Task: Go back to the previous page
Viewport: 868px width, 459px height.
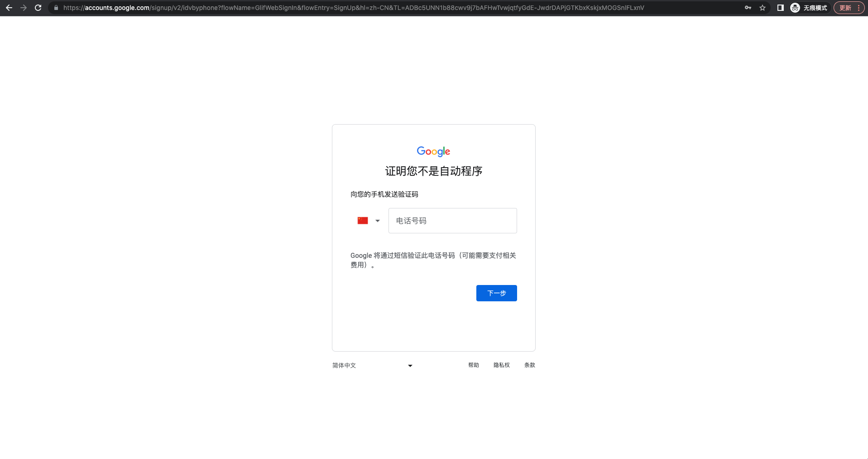Action: point(9,8)
